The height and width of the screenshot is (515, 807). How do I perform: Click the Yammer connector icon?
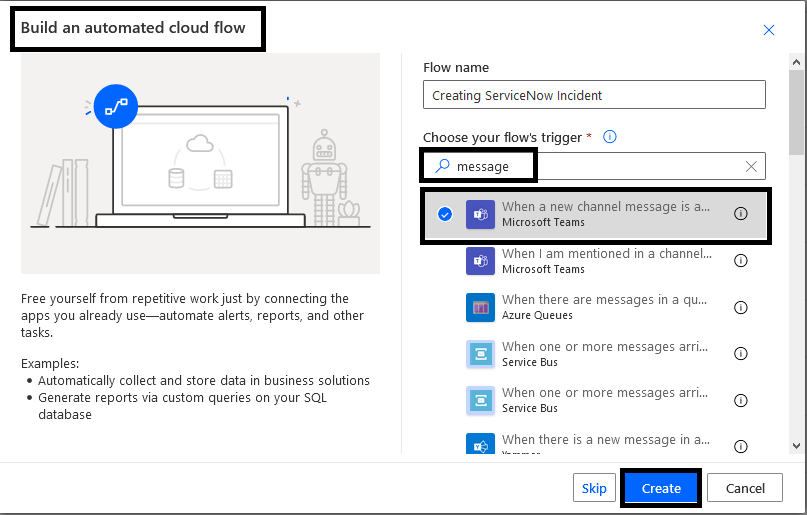coord(480,443)
